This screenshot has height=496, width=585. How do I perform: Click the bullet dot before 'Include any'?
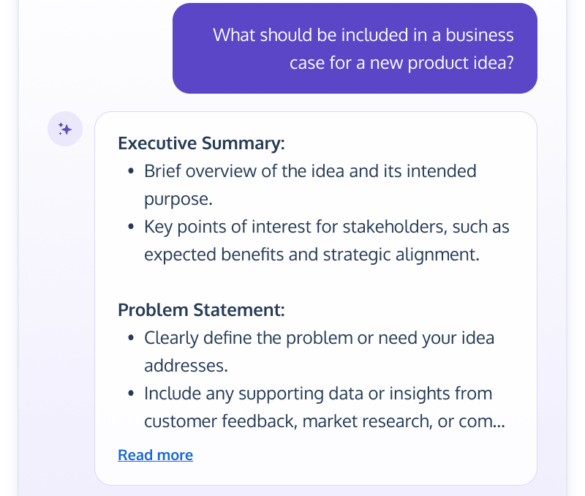pos(131,393)
